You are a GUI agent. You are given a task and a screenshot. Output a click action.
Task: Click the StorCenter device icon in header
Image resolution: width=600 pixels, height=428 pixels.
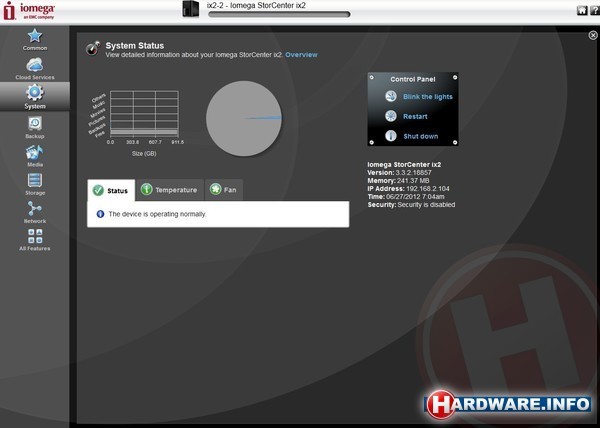coord(191,9)
